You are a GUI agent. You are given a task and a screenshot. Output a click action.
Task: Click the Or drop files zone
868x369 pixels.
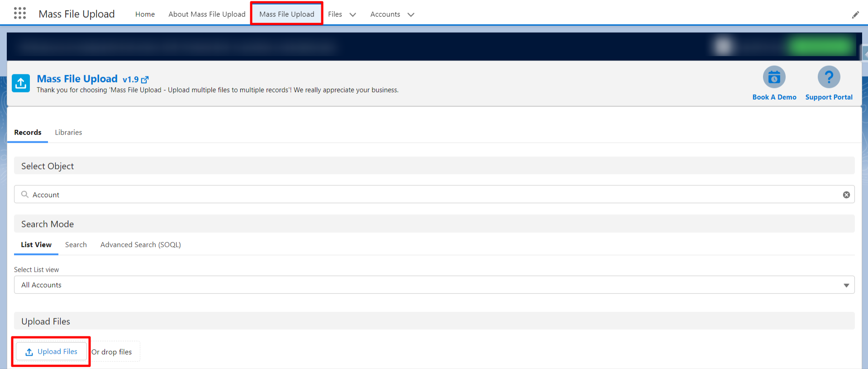tap(111, 352)
